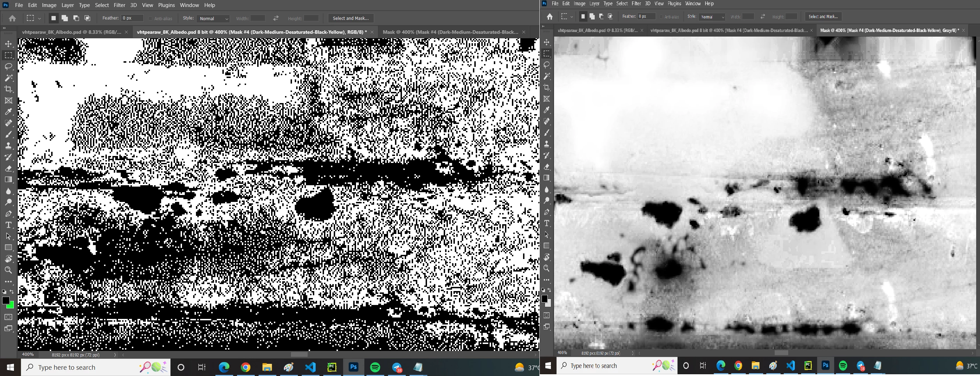Toggle the Anti-alias checkbox in left window

151,18
